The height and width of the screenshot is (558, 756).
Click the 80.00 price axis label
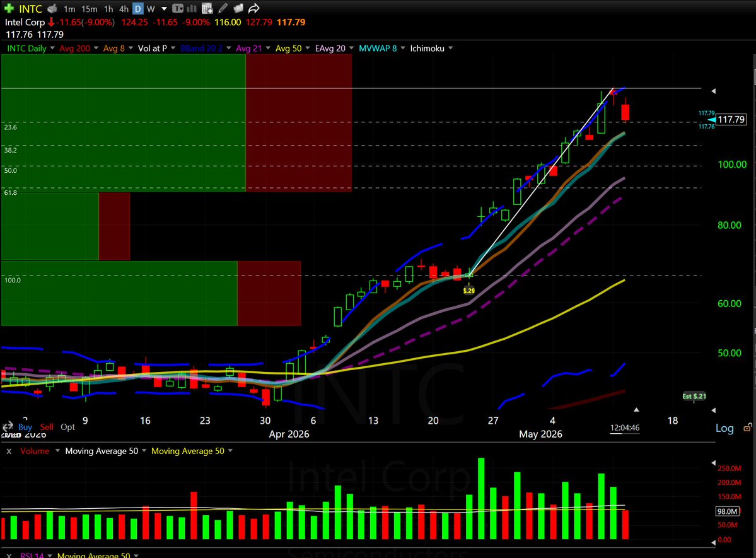coord(729,225)
